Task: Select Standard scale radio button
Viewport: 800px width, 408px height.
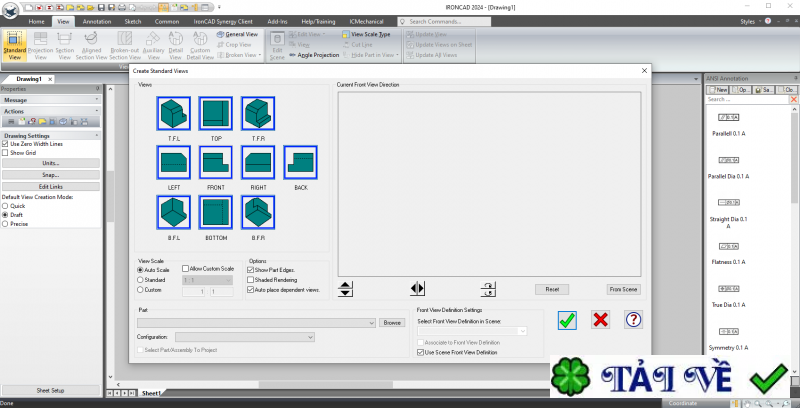Action: coord(140,280)
